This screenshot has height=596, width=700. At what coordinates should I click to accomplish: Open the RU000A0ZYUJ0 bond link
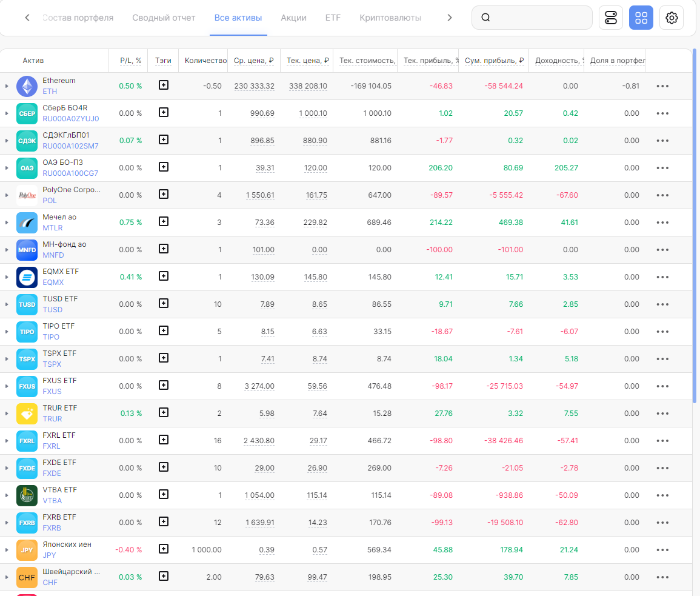tap(70, 119)
